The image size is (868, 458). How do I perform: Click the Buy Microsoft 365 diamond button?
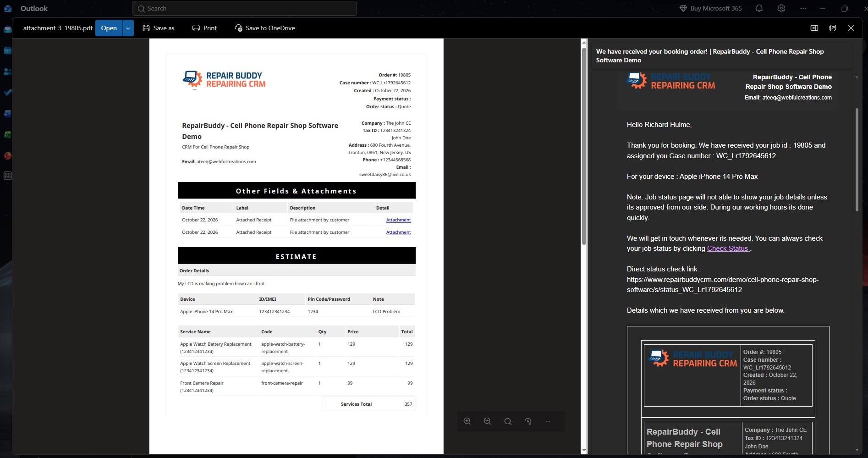click(x=710, y=8)
